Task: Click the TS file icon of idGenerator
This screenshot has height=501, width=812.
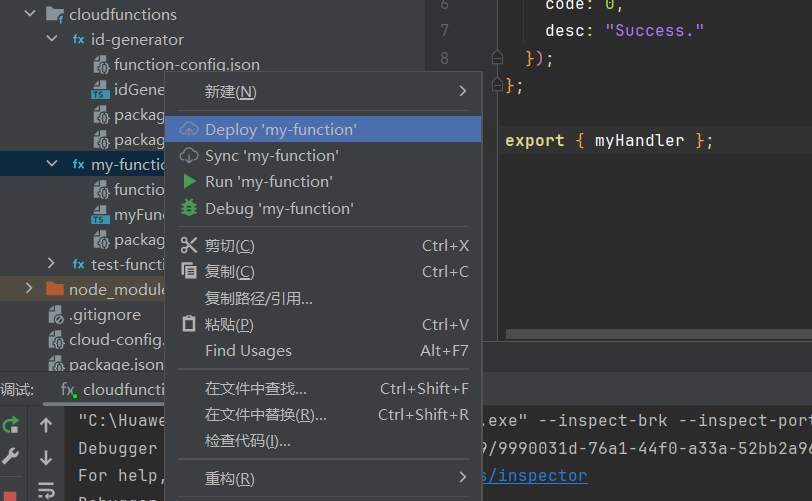Action: tap(100, 90)
